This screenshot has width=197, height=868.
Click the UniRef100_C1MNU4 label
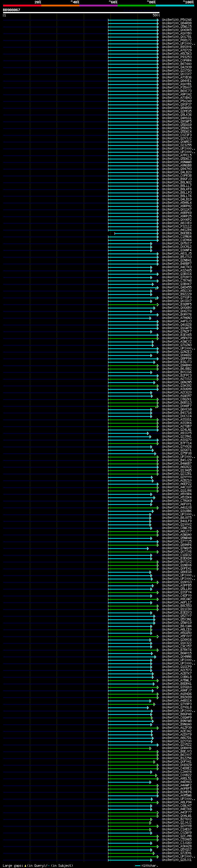tap(177, 236)
